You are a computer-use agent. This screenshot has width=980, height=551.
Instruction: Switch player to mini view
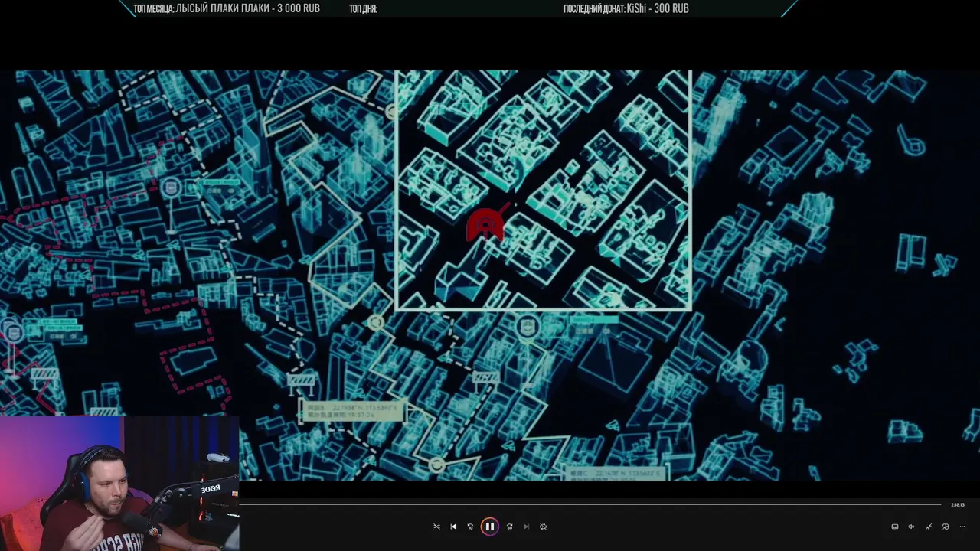point(945,527)
